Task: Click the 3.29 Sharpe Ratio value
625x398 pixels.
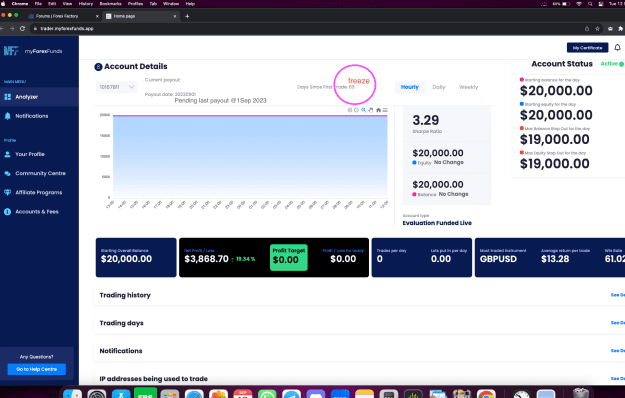Action: pos(426,120)
